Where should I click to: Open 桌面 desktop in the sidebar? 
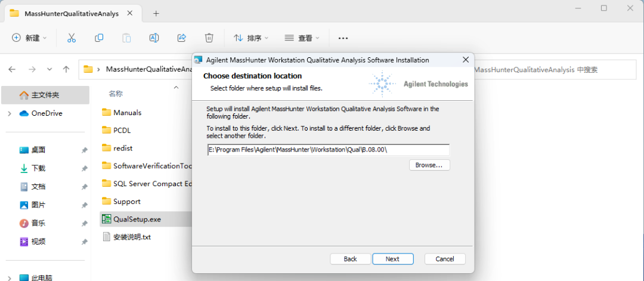(x=38, y=150)
